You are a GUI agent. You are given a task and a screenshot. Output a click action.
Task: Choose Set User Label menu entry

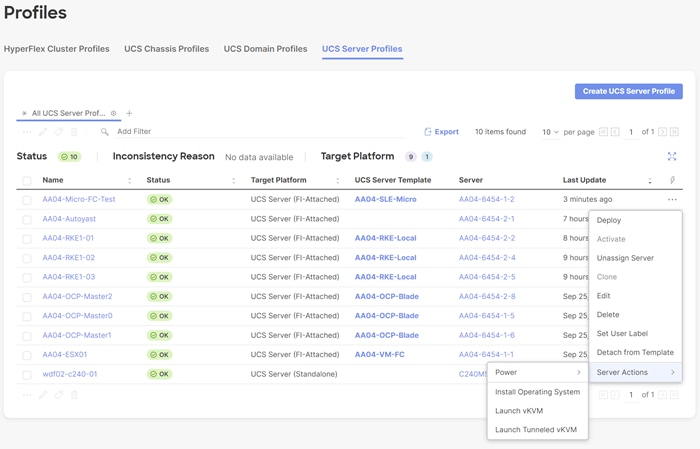[x=635, y=333]
